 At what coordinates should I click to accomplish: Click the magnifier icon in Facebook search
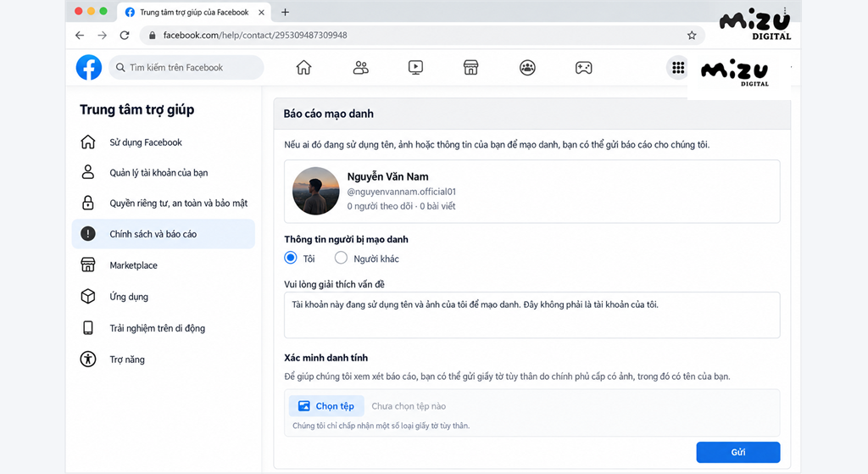coord(120,68)
